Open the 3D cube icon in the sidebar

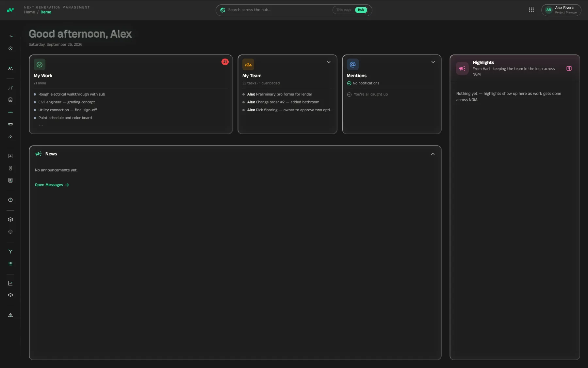[10, 219]
